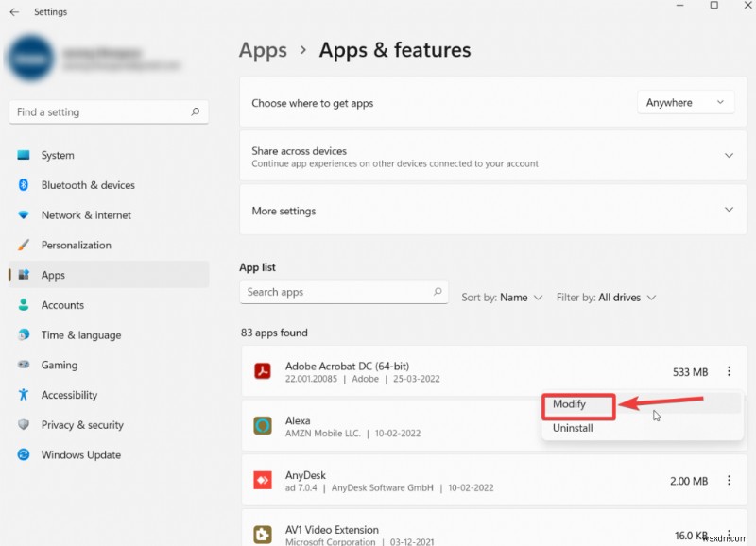Click the user profile avatar
Viewport: 756px width, 546px height.
(30, 58)
